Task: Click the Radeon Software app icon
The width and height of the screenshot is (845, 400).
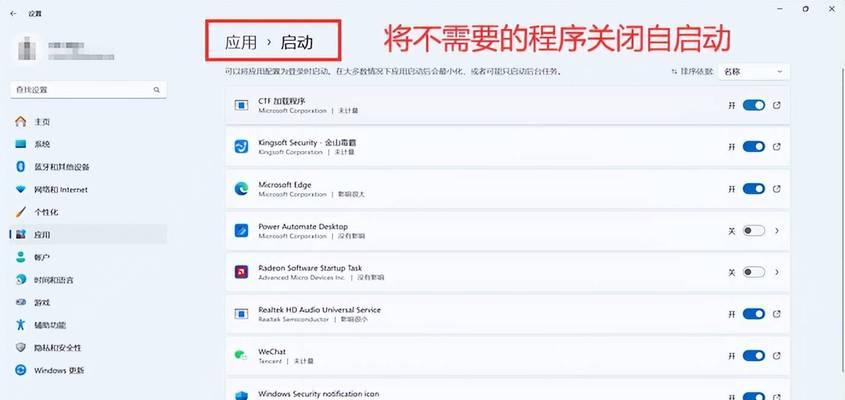Action: coord(241,272)
